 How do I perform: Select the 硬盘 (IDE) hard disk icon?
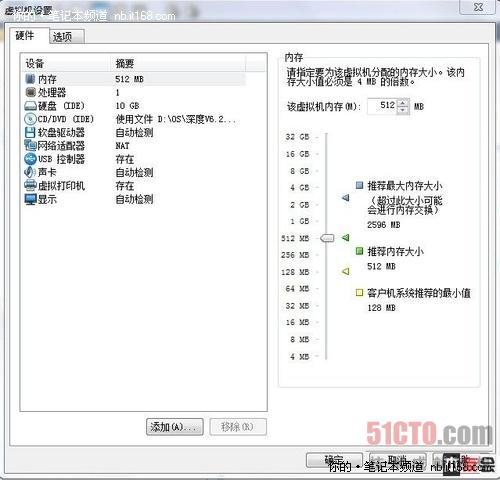click(30, 106)
